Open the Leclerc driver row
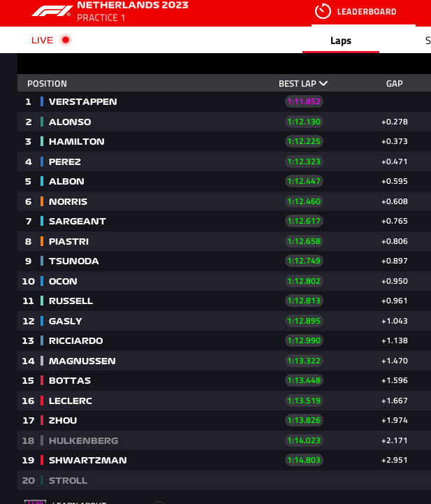Screen dimensions: 431x504 [224, 401]
